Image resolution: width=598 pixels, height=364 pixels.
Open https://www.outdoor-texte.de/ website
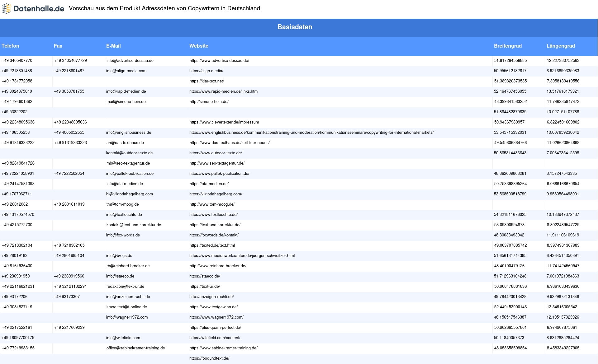tap(216, 153)
